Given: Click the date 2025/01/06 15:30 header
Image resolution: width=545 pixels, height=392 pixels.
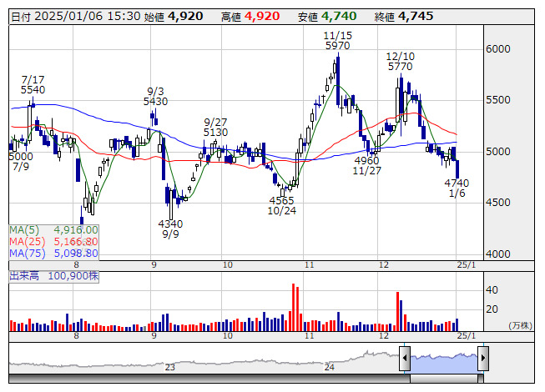Looking at the screenshot, I should click(76, 17).
